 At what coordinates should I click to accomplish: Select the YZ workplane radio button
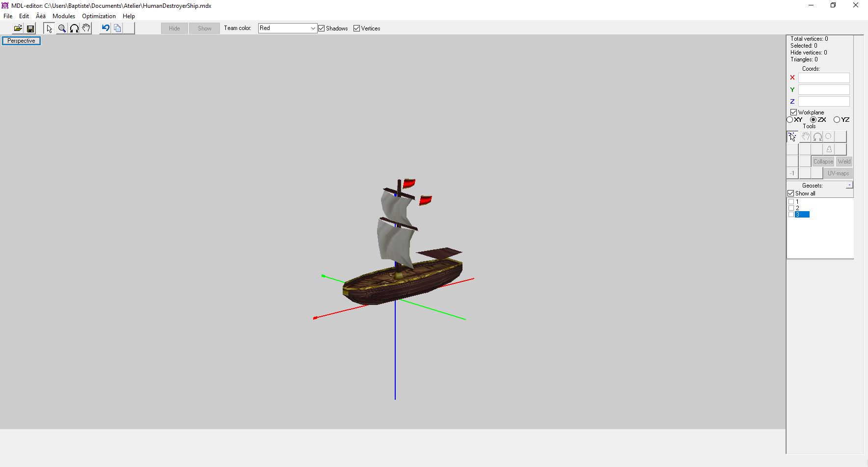coord(837,120)
